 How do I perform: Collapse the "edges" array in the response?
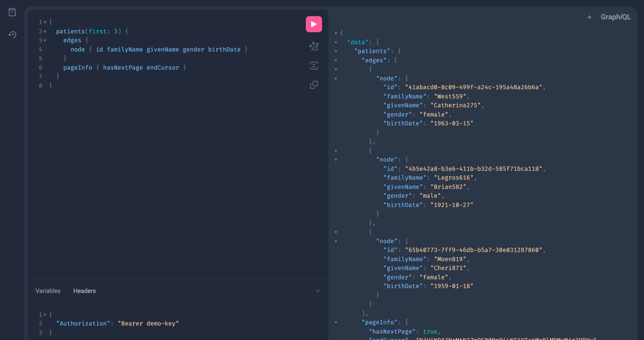click(336, 61)
